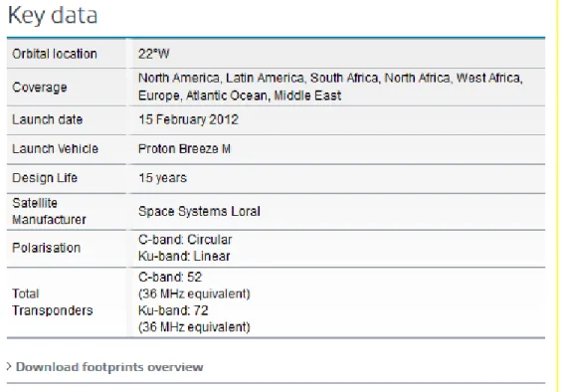
Task: Select the North America, Latin America coverage line
Action: click(x=330, y=78)
